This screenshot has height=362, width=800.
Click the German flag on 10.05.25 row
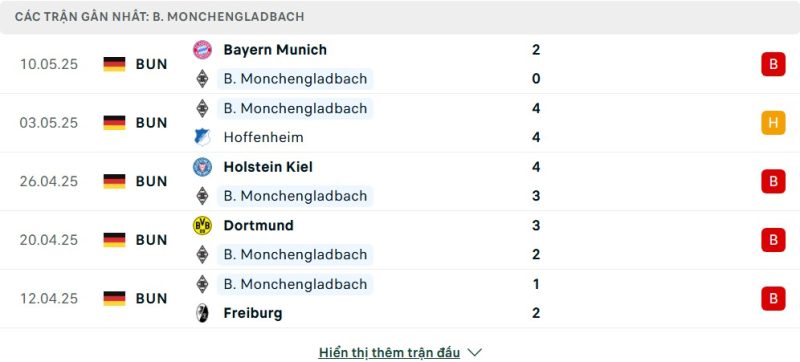114,64
